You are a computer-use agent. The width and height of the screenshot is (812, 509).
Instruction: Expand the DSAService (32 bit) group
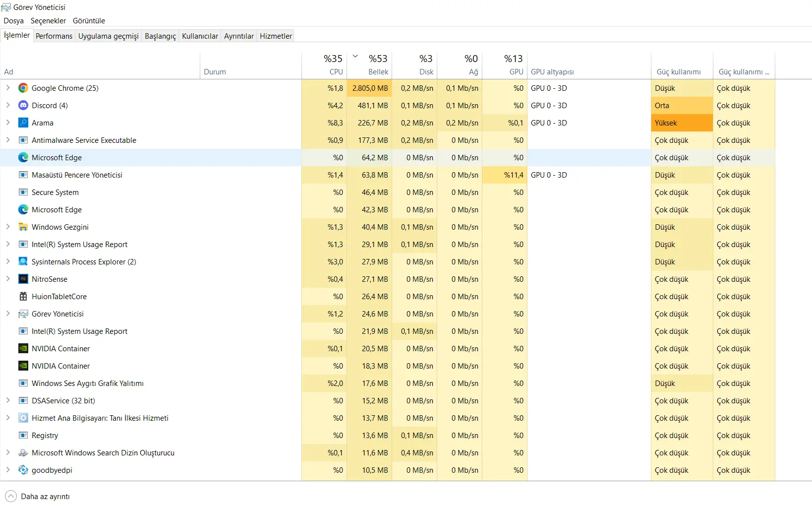(x=8, y=400)
